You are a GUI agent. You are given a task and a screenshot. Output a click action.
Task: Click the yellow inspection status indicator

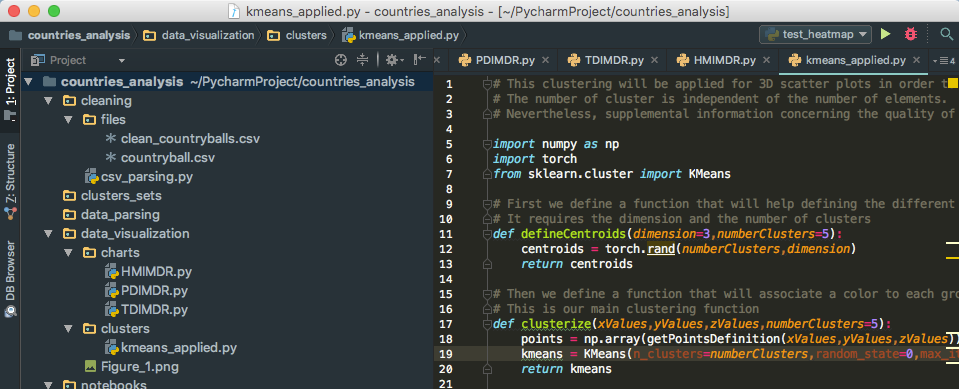click(953, 83)
